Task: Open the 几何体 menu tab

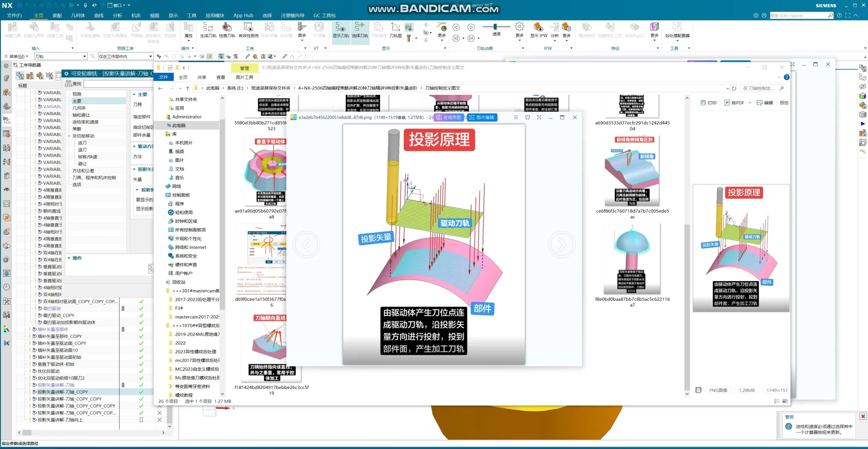Action: pyautogui.click(x=78, y=15)
